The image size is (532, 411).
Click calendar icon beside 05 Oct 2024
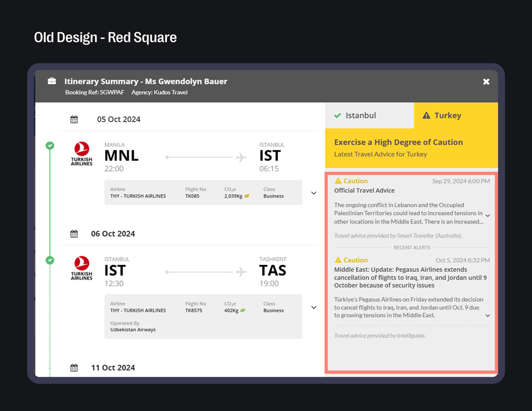click(x=74, y=119)
